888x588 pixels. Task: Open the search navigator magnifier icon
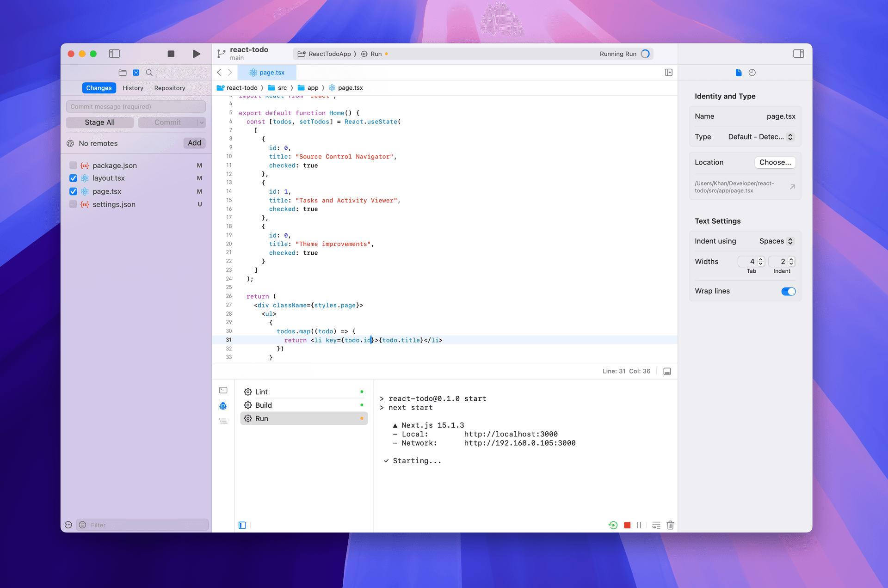click(149, 73)
